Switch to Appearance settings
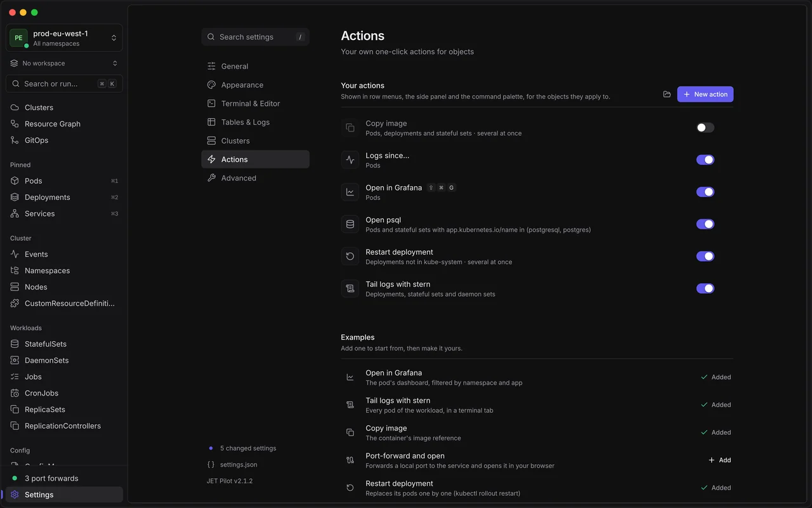Image resolution: width=812 pixels, height=508 pixels. tap(255, 85)
